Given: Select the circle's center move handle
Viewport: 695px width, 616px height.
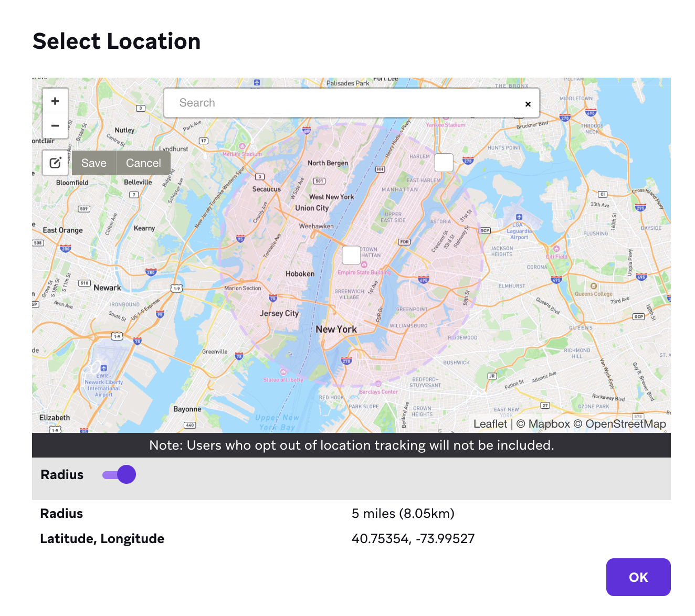Looking at the screenshot, I should click(x=351, y=256).
